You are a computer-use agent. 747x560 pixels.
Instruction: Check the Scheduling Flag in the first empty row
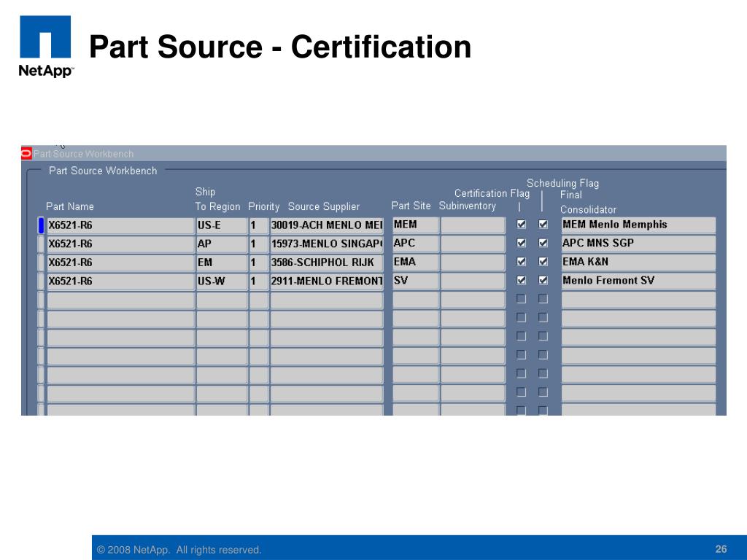pos(543,298)
